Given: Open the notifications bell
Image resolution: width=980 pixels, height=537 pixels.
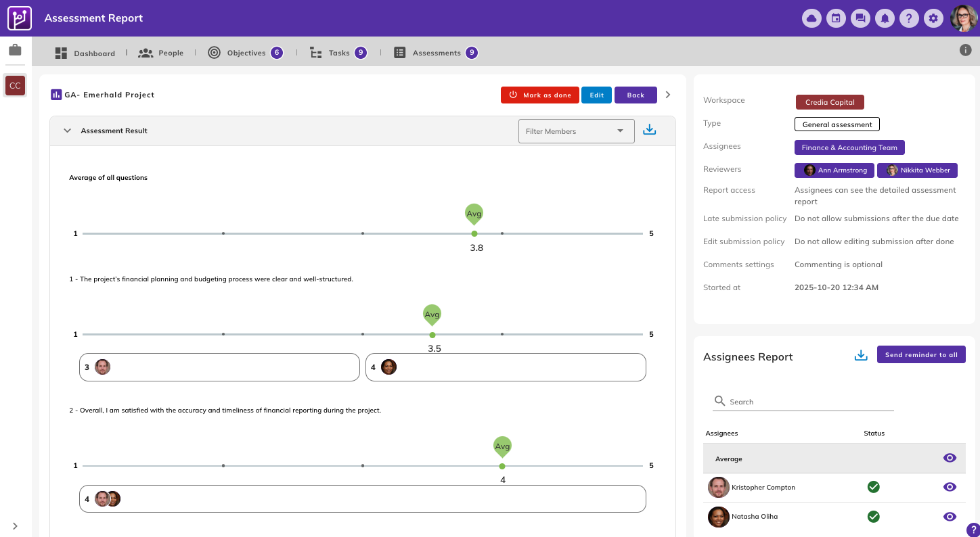Looking at the screenshot, I should coord(885,18).
